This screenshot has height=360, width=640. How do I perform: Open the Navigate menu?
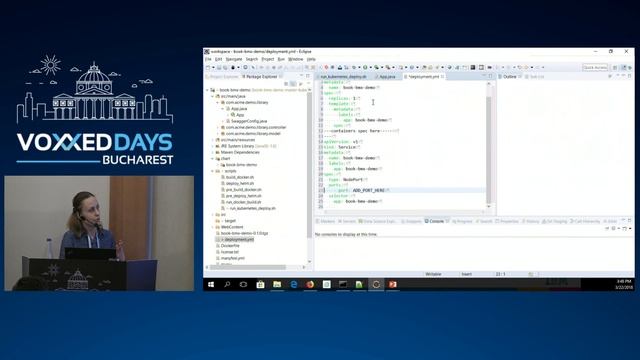(234, 59)
